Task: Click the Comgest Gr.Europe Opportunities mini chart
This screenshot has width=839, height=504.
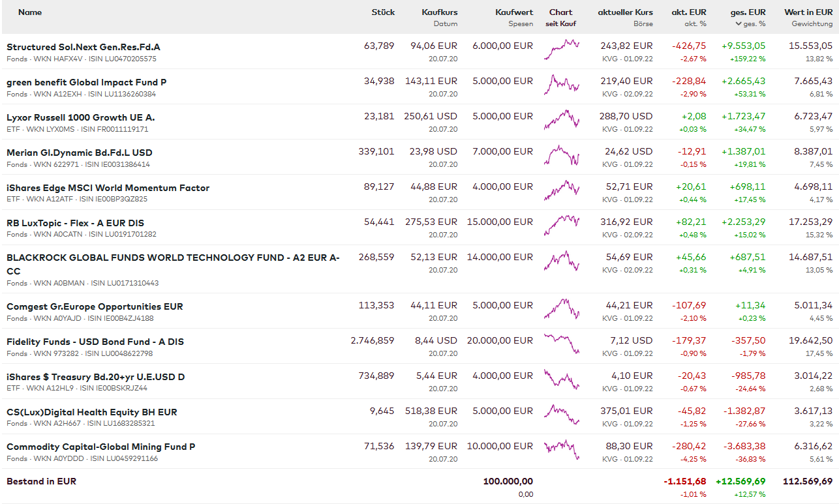Action: coord(561,309)
